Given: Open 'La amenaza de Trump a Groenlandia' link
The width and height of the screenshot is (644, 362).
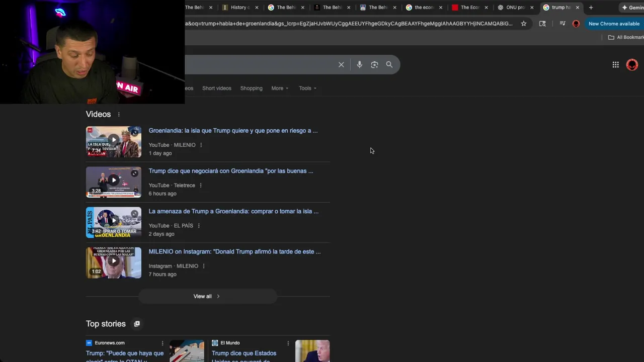Looking at the screenshot, I should (x=233, y=212).
